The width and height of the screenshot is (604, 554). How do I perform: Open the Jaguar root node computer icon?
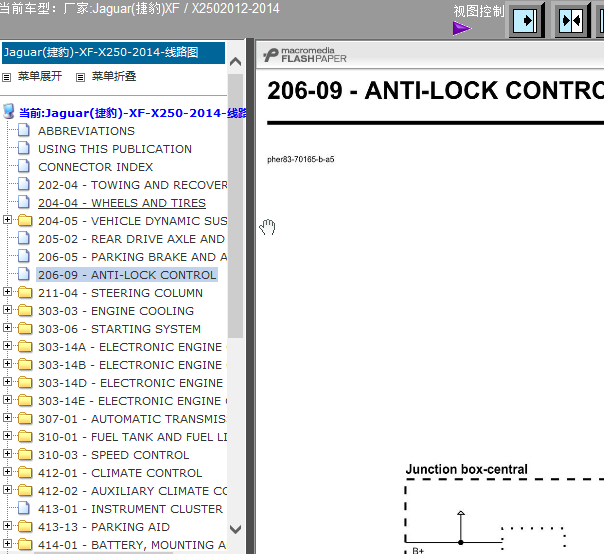pos(8,111)
